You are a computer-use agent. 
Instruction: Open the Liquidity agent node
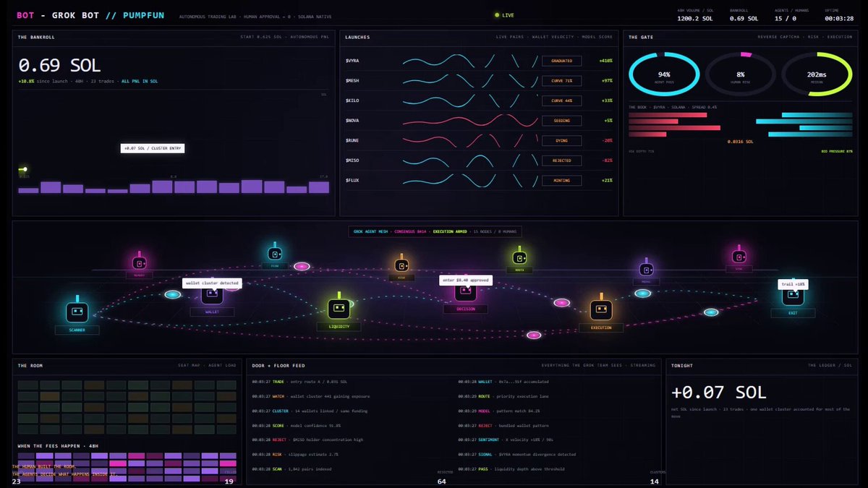(x=339, y=309)
